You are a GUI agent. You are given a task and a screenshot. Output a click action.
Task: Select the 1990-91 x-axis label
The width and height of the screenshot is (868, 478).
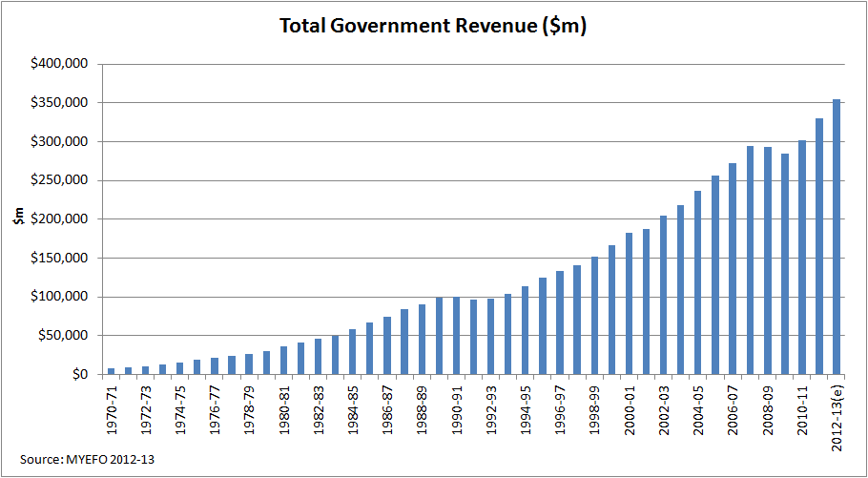tap(457, 408)
